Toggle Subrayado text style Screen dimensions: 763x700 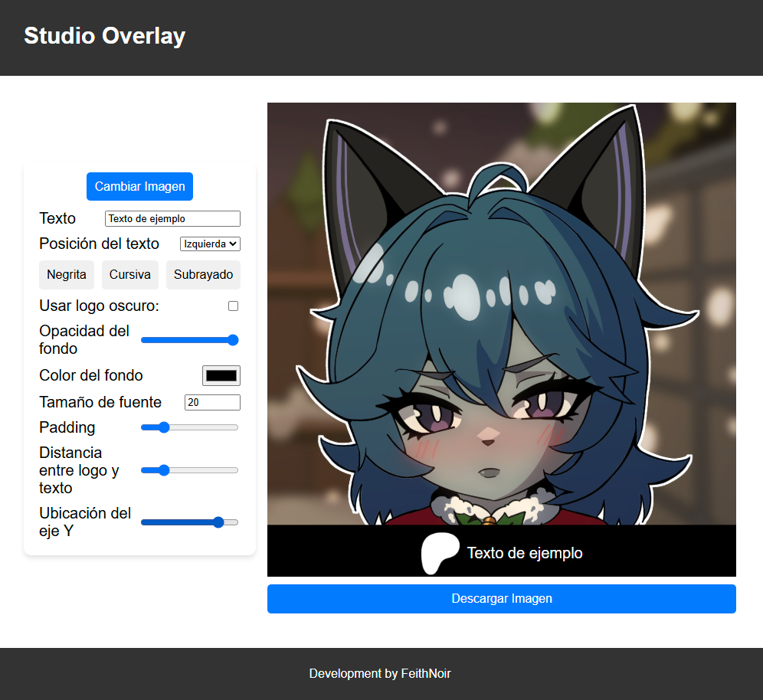tap(204, 274)
